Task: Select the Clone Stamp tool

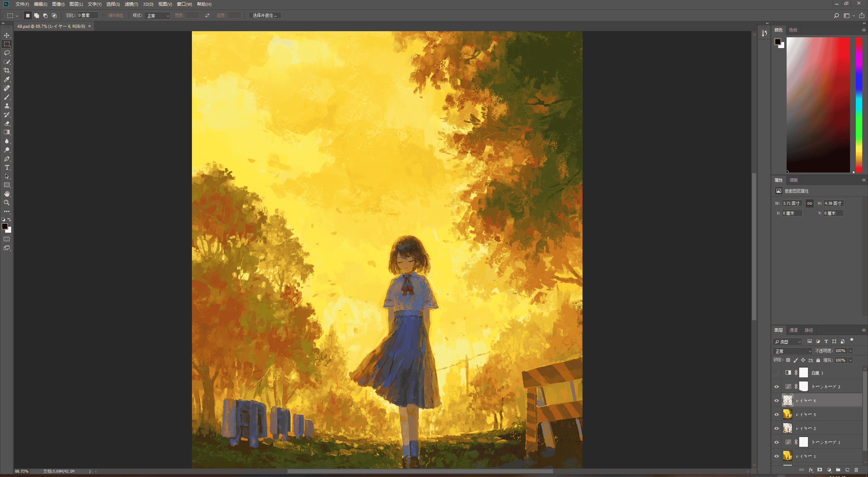Action: click(x=7, y=106)
